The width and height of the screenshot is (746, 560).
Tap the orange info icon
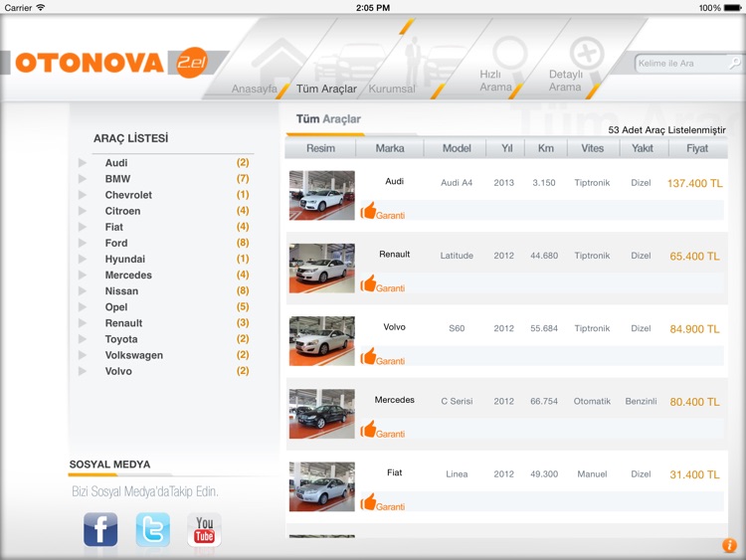click(x=729, y=545)
